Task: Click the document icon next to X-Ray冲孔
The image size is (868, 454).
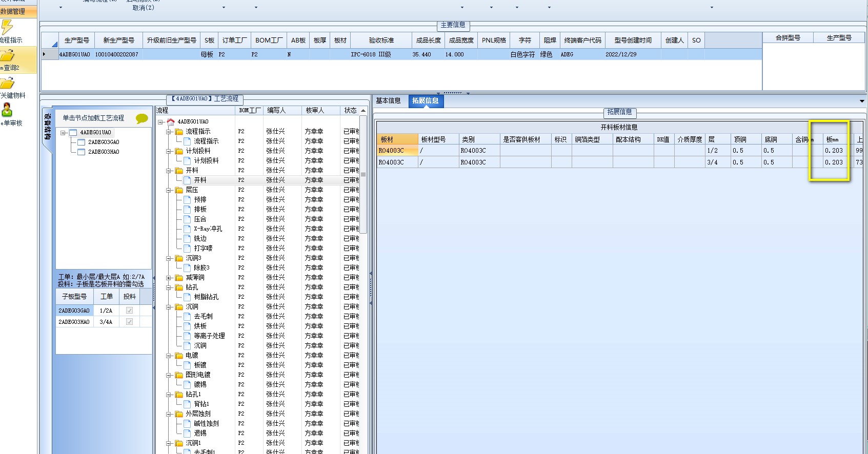Action: [x=187, y=229]
